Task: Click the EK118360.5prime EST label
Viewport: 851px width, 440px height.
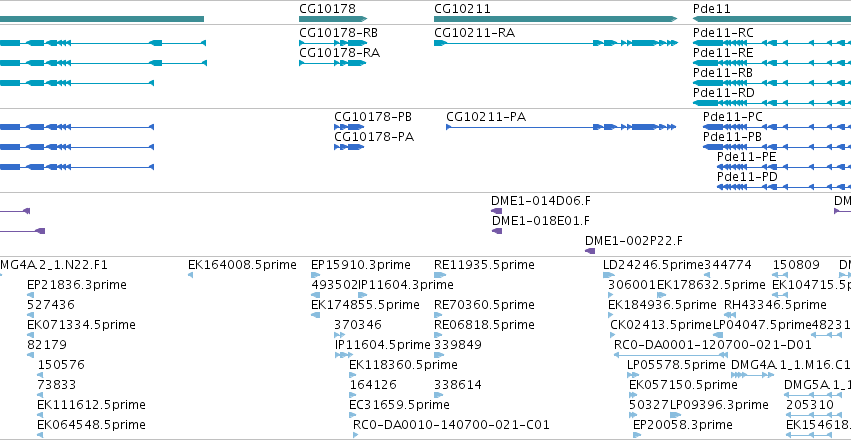Action: coord(403,365)
